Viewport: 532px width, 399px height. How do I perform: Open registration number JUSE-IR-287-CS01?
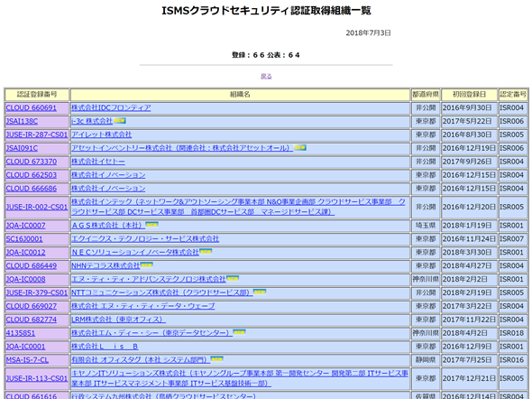[x=37, y=135]
